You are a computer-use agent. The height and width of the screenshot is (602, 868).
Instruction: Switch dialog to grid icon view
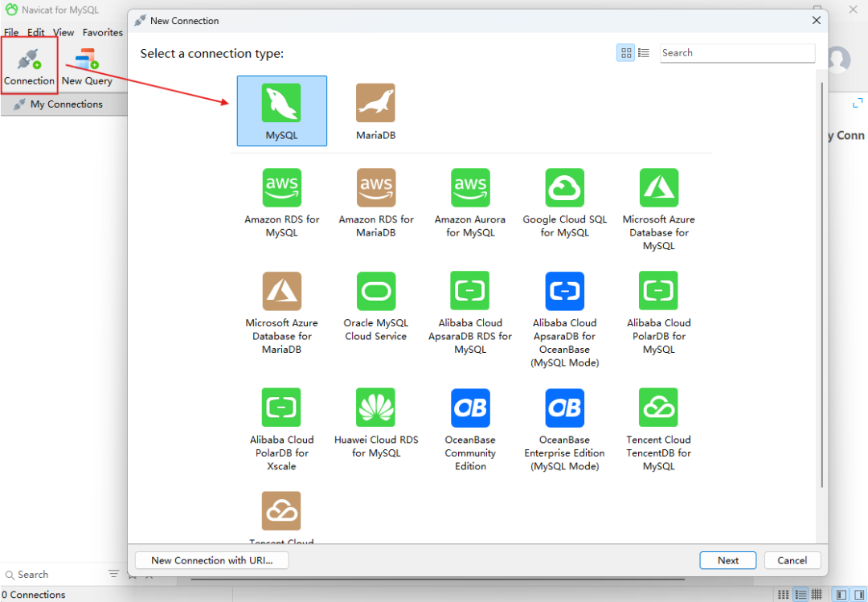tap(626, 52)
